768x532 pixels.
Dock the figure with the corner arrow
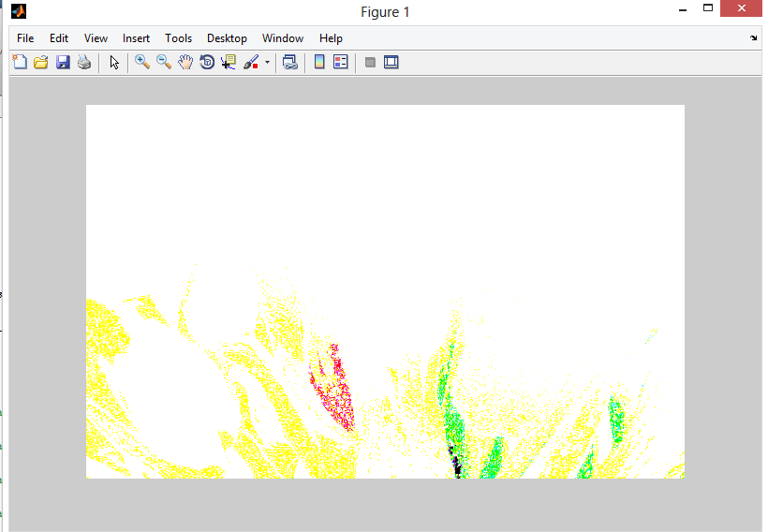[x=753, y=37]
